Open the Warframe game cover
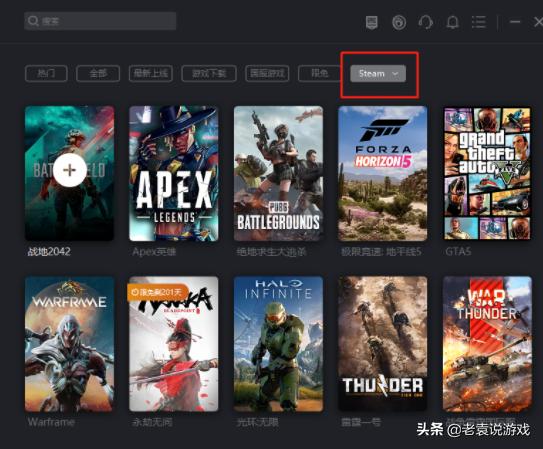Screen dimensions: 543x449 [x=69, y=344]
